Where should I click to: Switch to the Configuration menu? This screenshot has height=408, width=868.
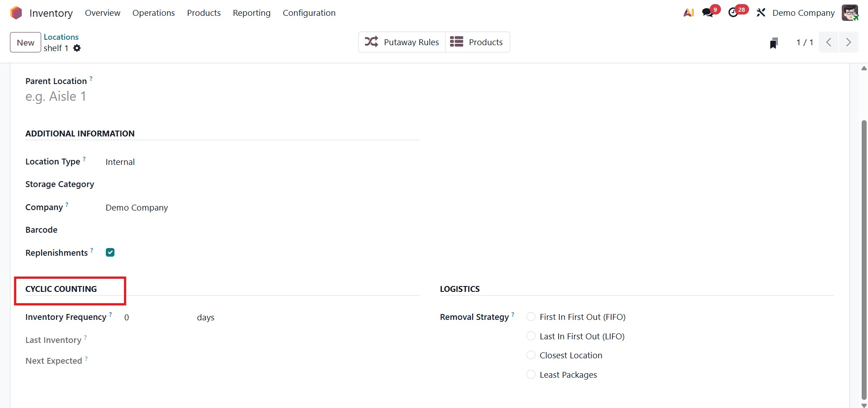[x=309, y=13]
